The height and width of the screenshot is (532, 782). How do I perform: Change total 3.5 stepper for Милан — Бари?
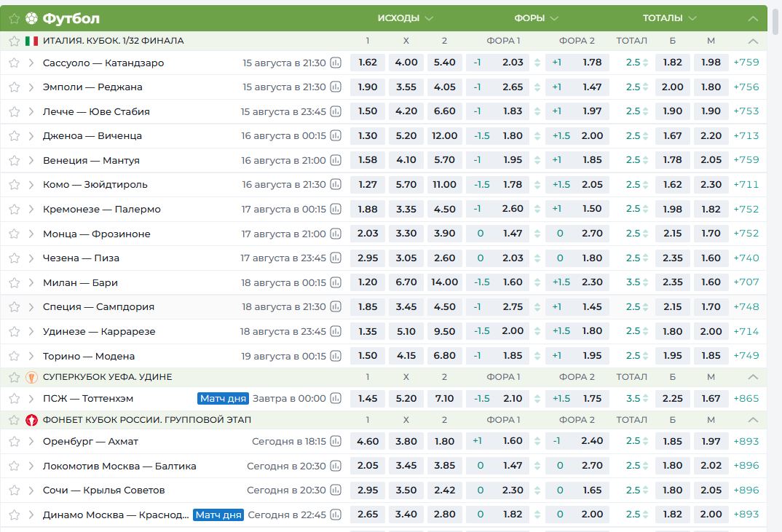click(x=645, y=282)
